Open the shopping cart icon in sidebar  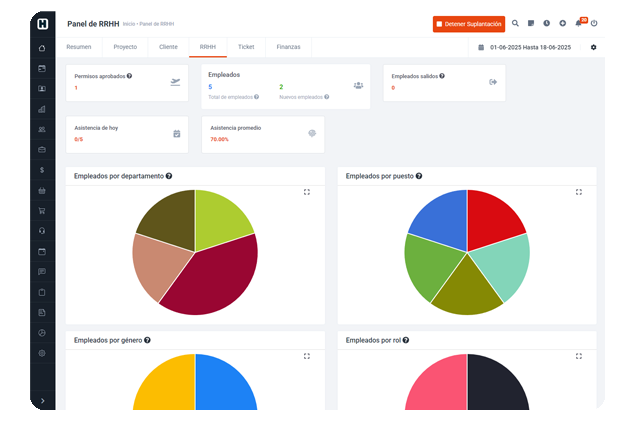coord(42,211)
